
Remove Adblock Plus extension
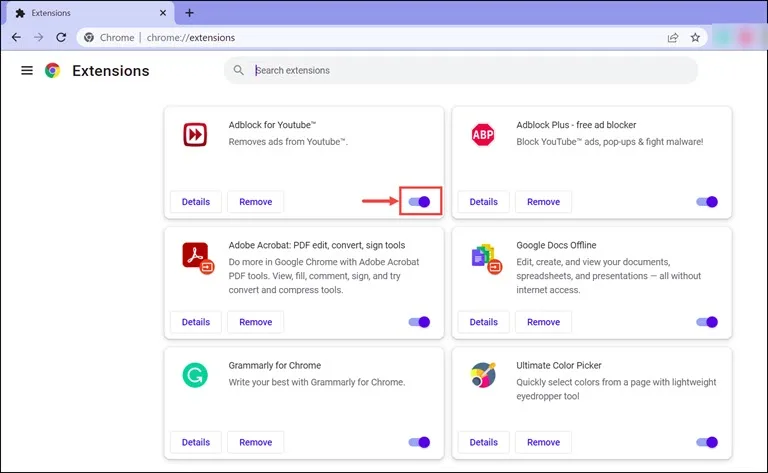click(x=543, y=202)
